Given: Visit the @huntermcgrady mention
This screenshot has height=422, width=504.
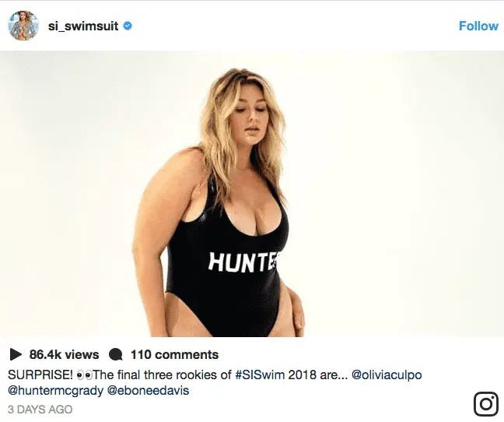Looking at the screenshot, I should [x=54, y=391].
